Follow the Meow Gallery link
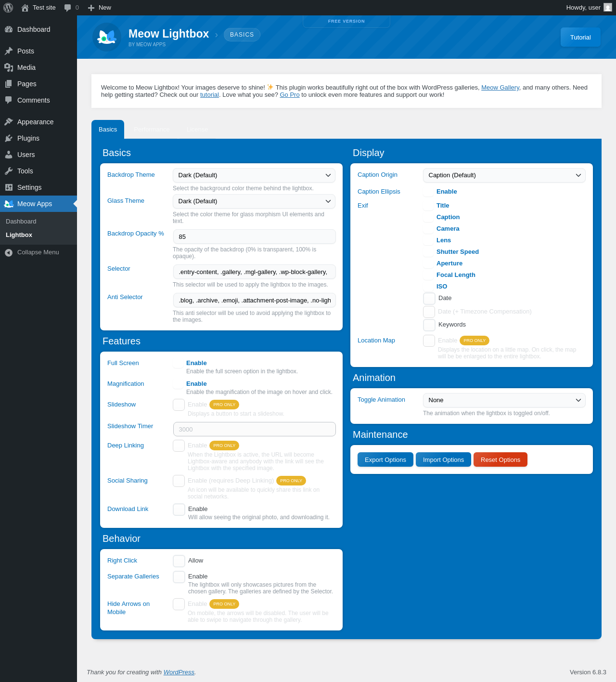The height and width of the screenshot is (682, 616). pos(500,88)
